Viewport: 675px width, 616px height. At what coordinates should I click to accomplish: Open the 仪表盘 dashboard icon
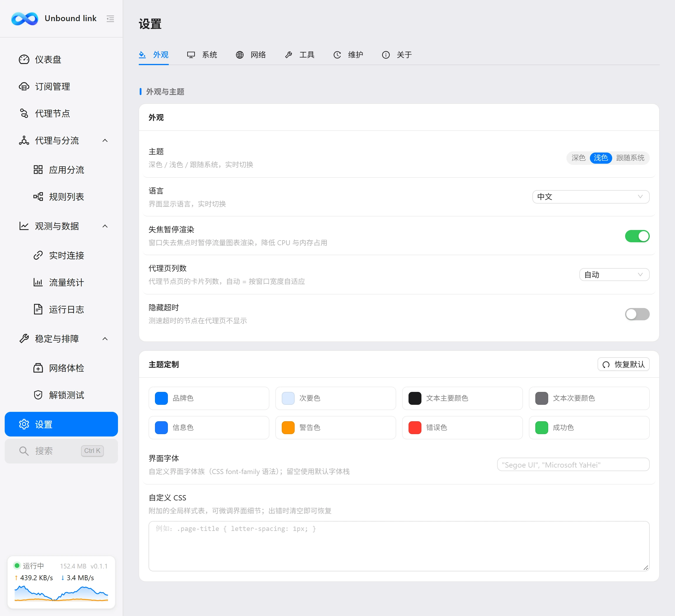click(x=24, y=59)
